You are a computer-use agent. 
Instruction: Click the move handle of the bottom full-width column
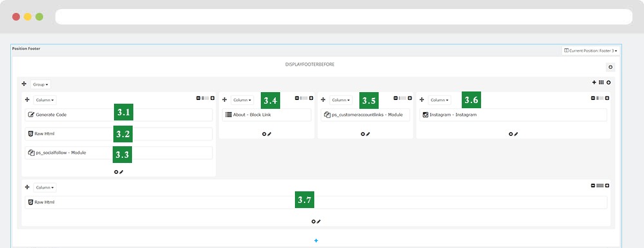click(x=28, y=187)
